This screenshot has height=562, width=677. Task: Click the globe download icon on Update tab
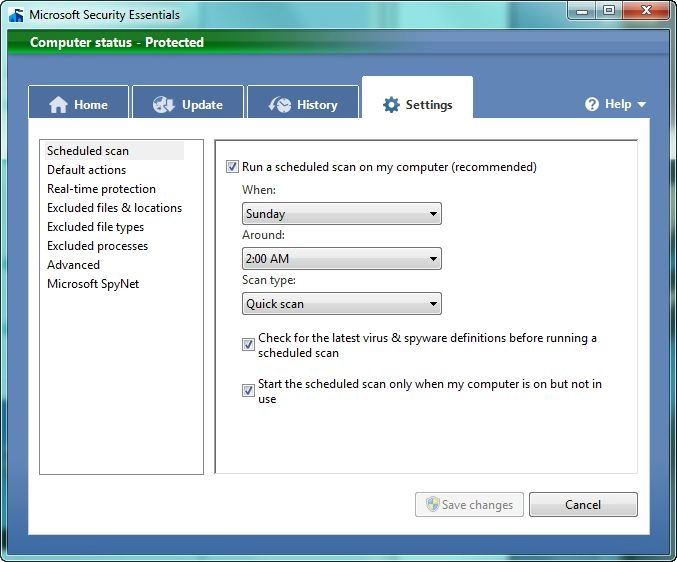164,104
